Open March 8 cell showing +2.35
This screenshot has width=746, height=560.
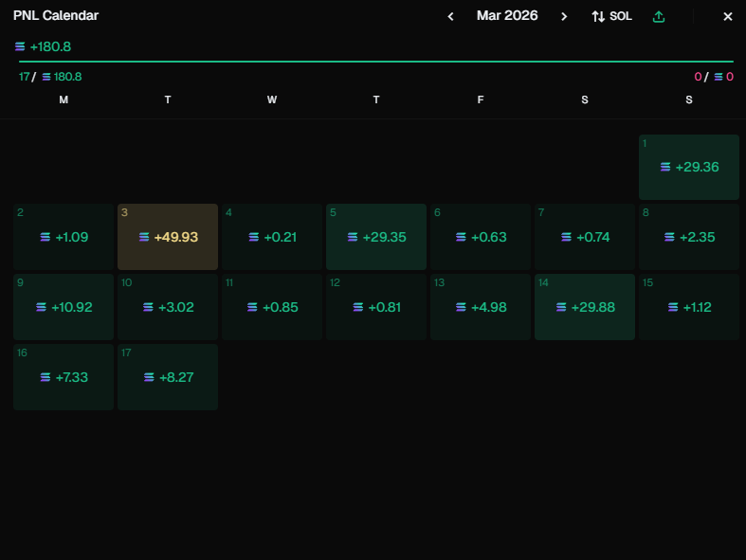tap(689, 237)
